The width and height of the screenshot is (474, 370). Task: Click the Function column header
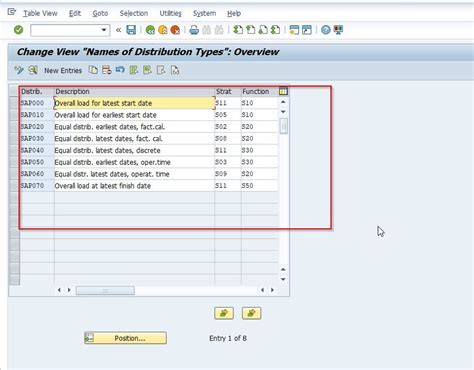[x=260, y=91]
